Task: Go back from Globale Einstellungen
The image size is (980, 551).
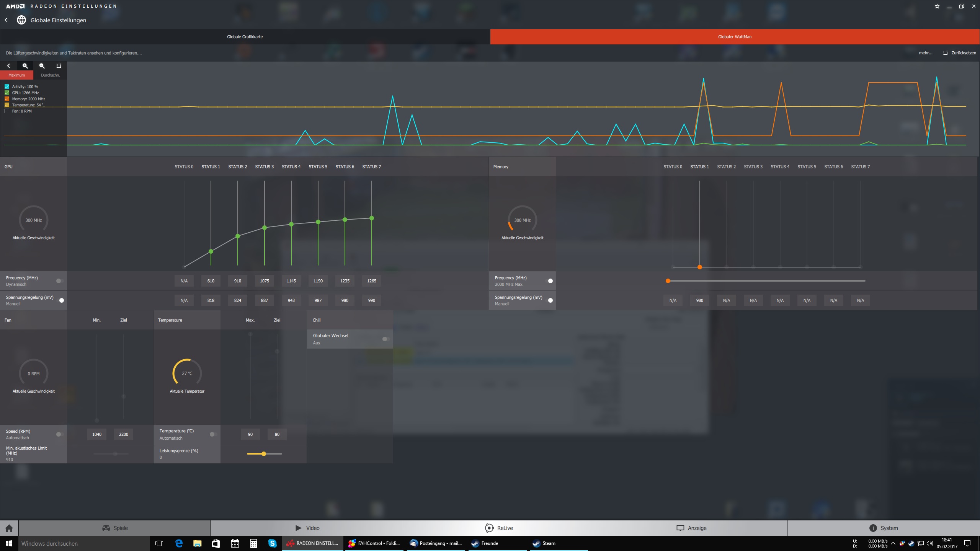Action: [x=7, y=20]
